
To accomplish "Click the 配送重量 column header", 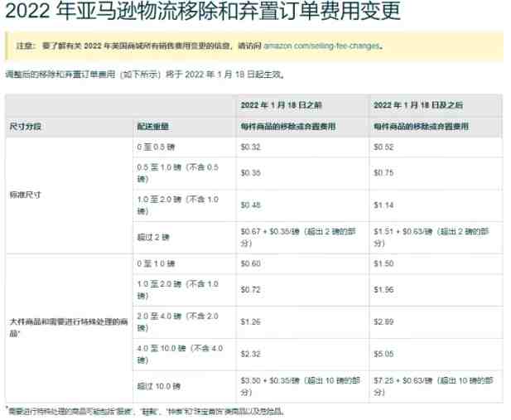I will pos(153,127).
